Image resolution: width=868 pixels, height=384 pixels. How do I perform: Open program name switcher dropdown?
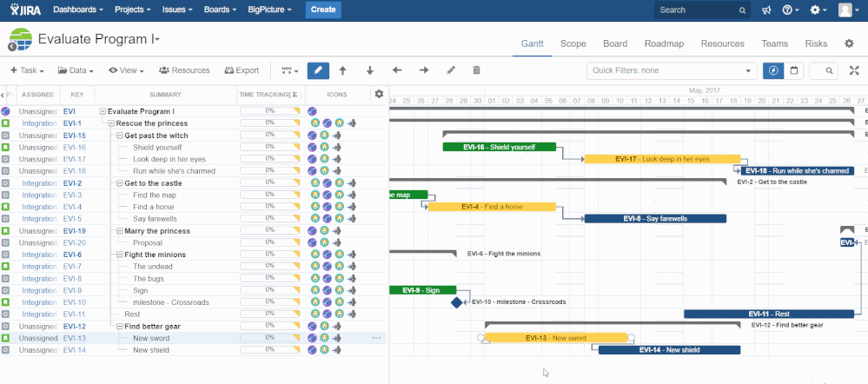pos(158,39)
